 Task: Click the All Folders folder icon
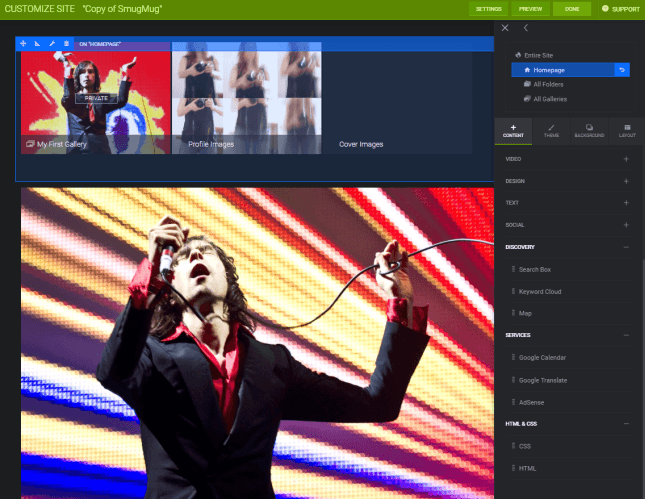(x=527, y=84)
